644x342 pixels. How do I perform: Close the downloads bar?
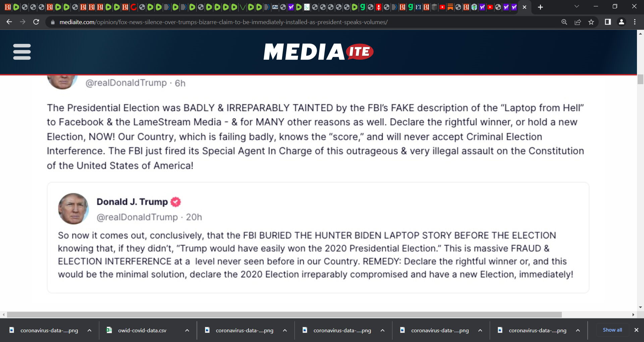(x=636, y=330)
